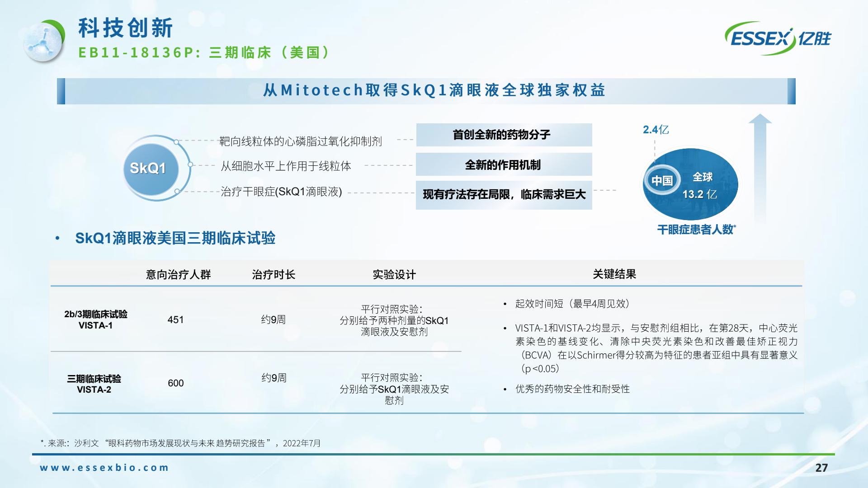Click the 中国 circle badge

pos(662,180)
